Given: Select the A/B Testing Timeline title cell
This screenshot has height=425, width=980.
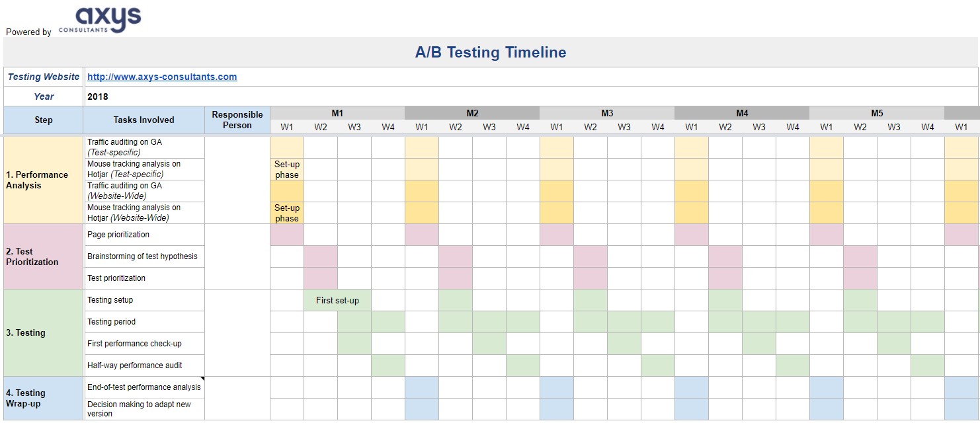Looking at the screenshot, I should click(491, 52).
